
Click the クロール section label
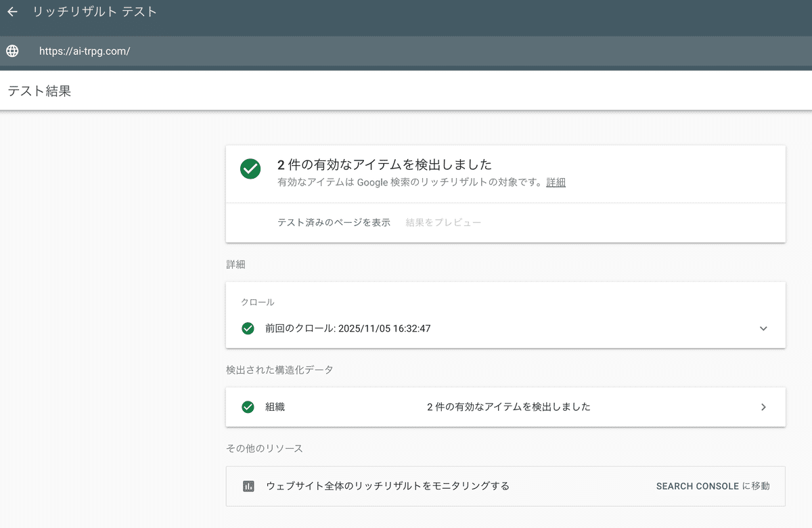pyautogui.click(x=258, y=302)
